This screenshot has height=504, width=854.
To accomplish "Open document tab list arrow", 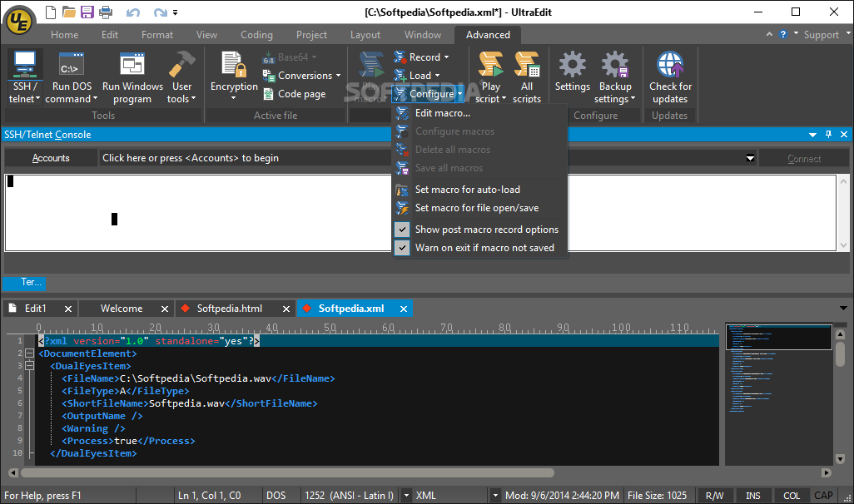I will point(843,308).
